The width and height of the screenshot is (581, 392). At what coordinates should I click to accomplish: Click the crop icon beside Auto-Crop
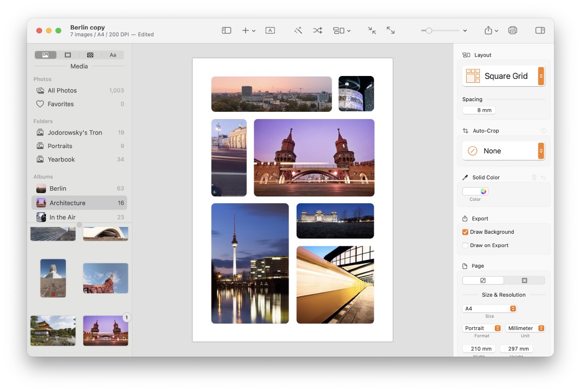tap(465, 131)
